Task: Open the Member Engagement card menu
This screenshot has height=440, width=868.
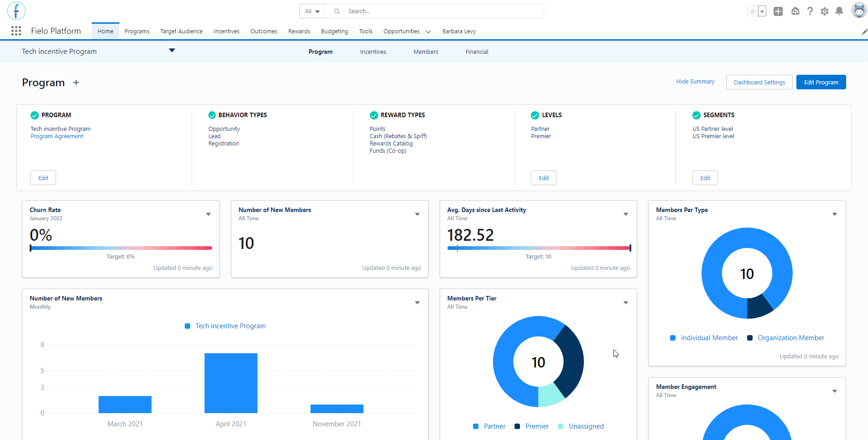Action: pyautogui.click(x=835, y=391)
